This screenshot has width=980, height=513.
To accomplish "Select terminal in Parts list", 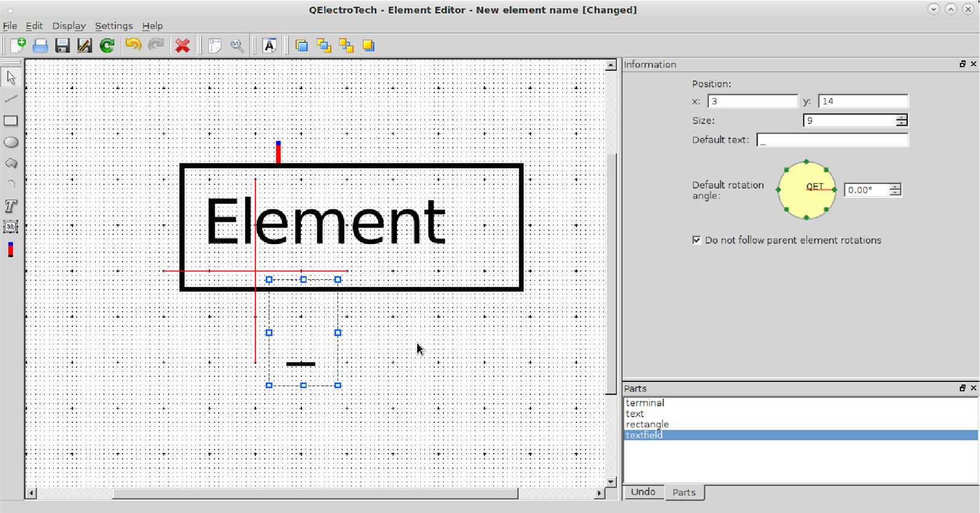I will (x=801, y=403).
